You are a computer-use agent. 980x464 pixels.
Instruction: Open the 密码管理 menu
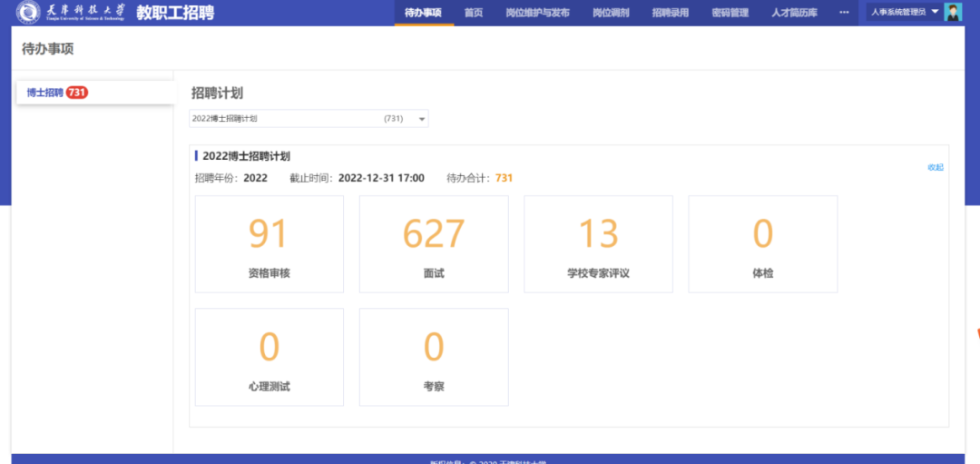730,13
